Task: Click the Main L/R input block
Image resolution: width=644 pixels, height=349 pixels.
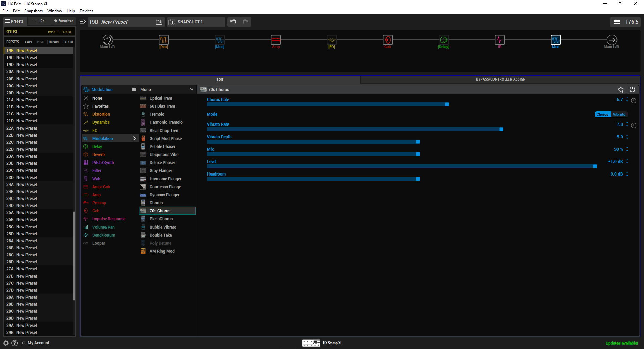Action: (x=108, y=40)
